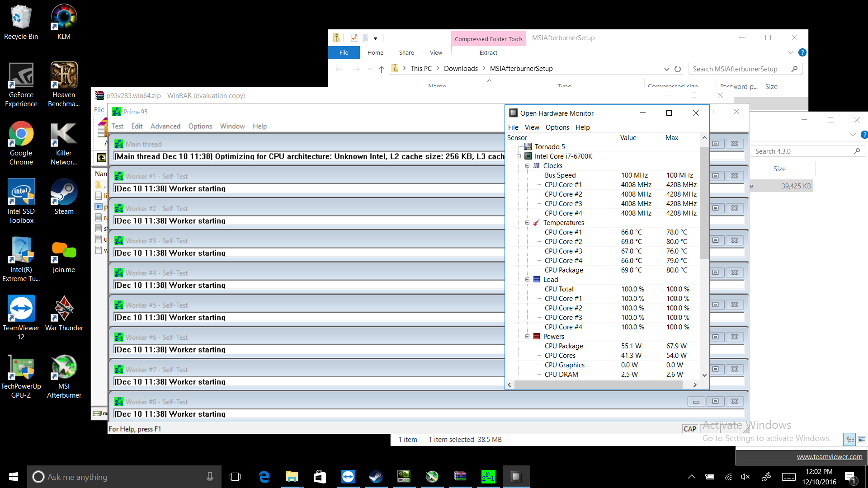Open Task View on the taskbar
This screenshot has width=868, height=488.
tap(235, 477)
